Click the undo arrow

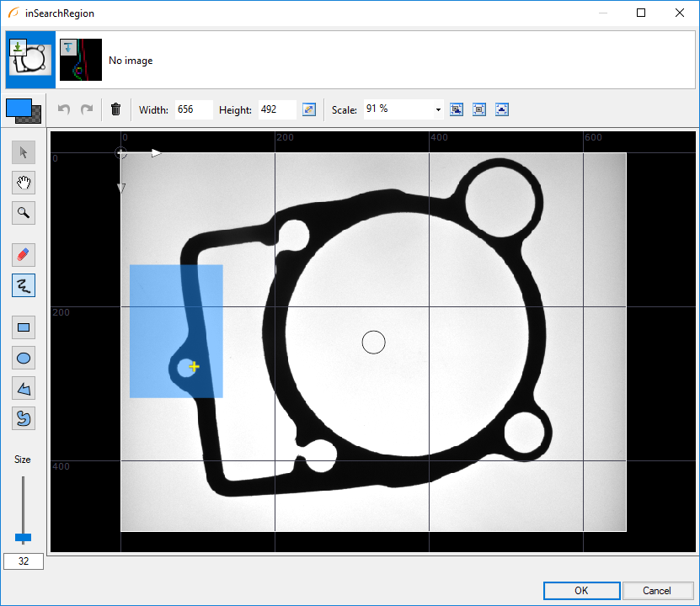(x=64, y=109)
